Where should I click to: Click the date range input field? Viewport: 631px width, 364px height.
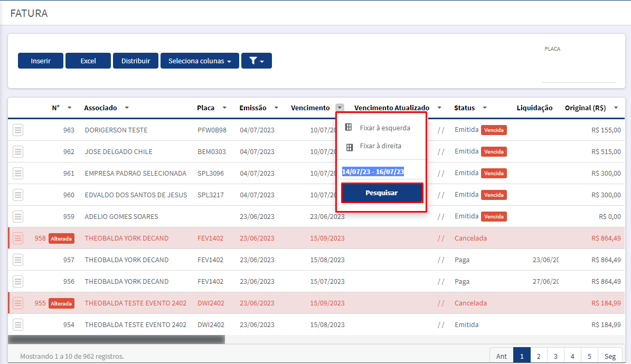(x=382, y=172)
